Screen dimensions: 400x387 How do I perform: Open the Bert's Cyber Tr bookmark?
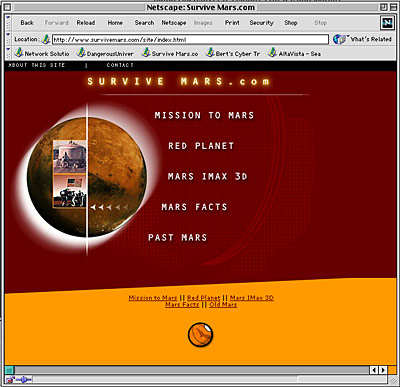pyautogui.click(x=233, y=53)
